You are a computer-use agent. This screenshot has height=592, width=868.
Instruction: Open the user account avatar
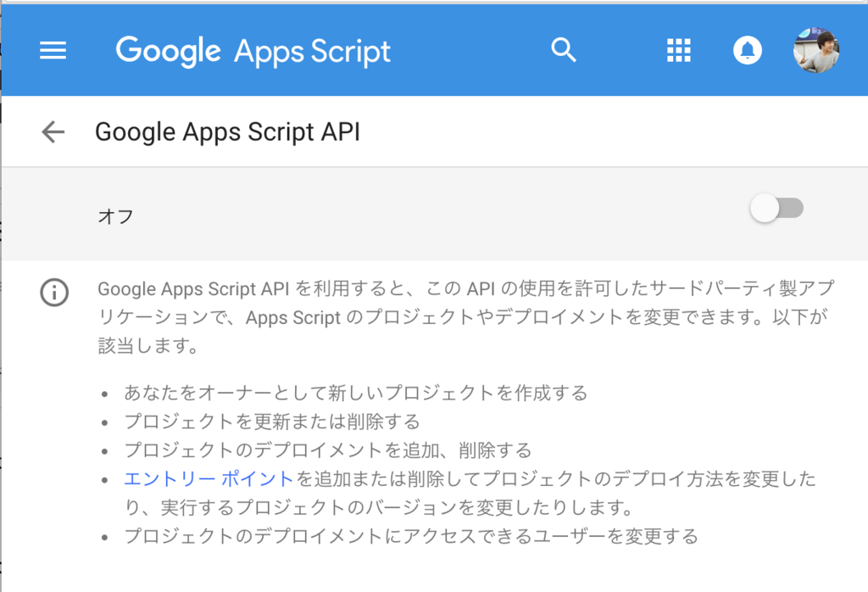point(816,50)
